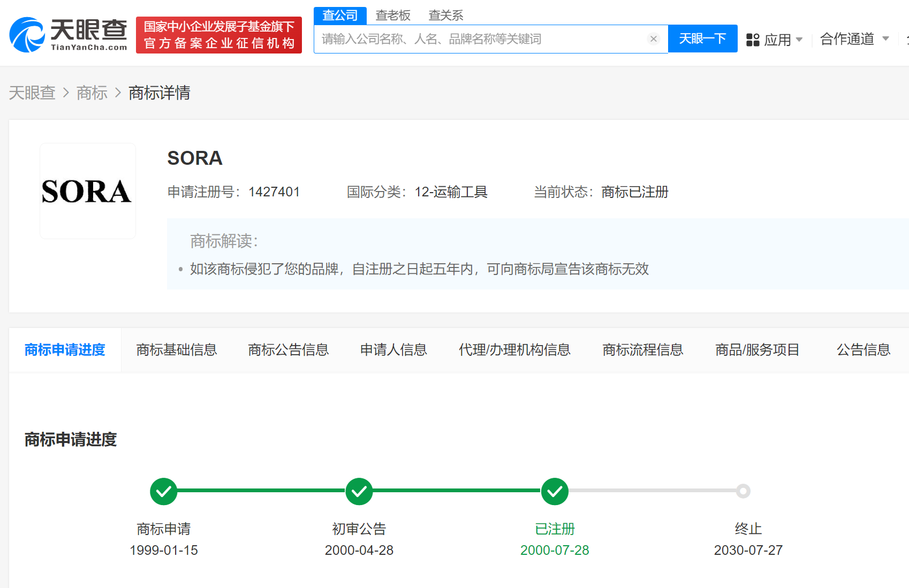Click the 终止 grey circle step
This screenshot has height=588, width=909.
[743, 491]
